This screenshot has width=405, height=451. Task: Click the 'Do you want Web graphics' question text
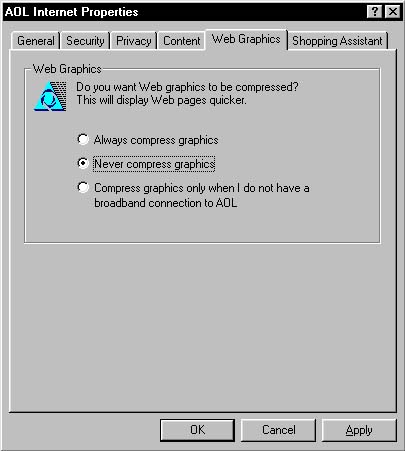tap(187, 87)
